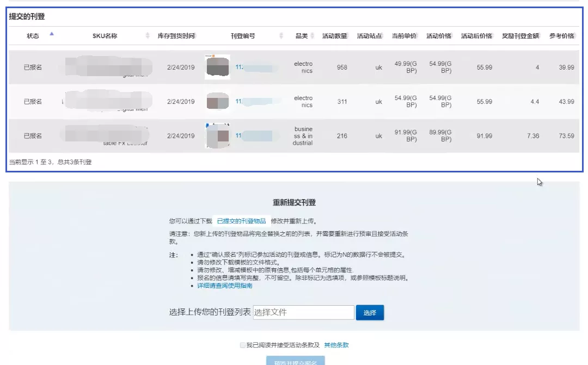Click the 选择 file picker button

370,313
